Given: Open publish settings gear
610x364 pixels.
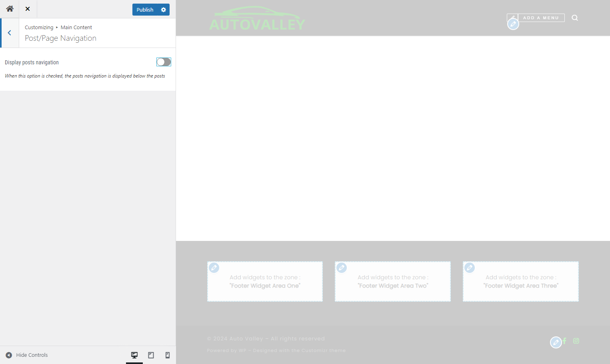Looking at the screenshot, I should pos(164,10).
